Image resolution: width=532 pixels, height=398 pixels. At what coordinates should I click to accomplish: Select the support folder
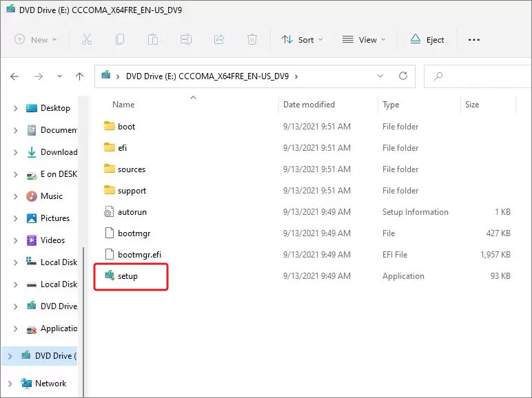pos(125,191)
